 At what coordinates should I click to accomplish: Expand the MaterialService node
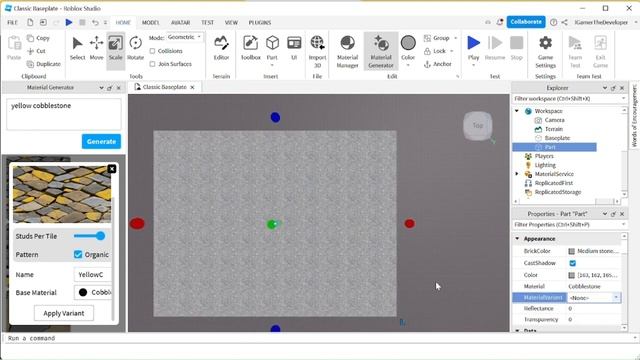(x=517, y=174)
